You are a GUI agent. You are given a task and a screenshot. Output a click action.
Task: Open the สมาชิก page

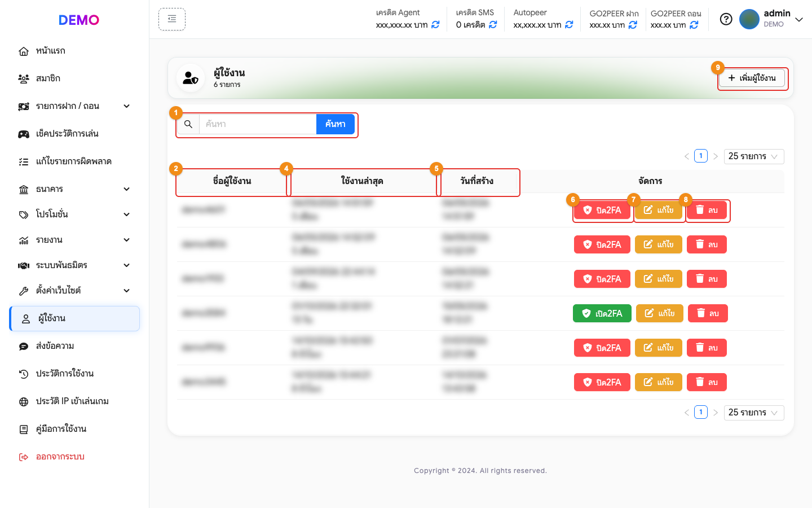point(74,78)
